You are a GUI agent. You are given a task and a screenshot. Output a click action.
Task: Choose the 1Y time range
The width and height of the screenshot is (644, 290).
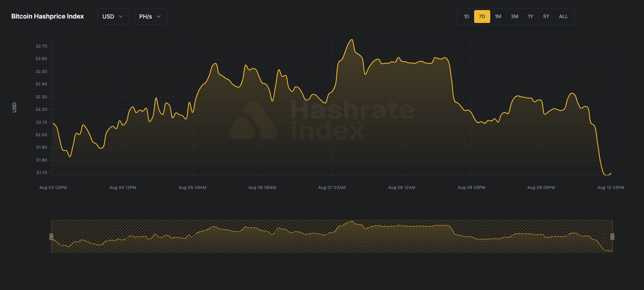point(530,17)
